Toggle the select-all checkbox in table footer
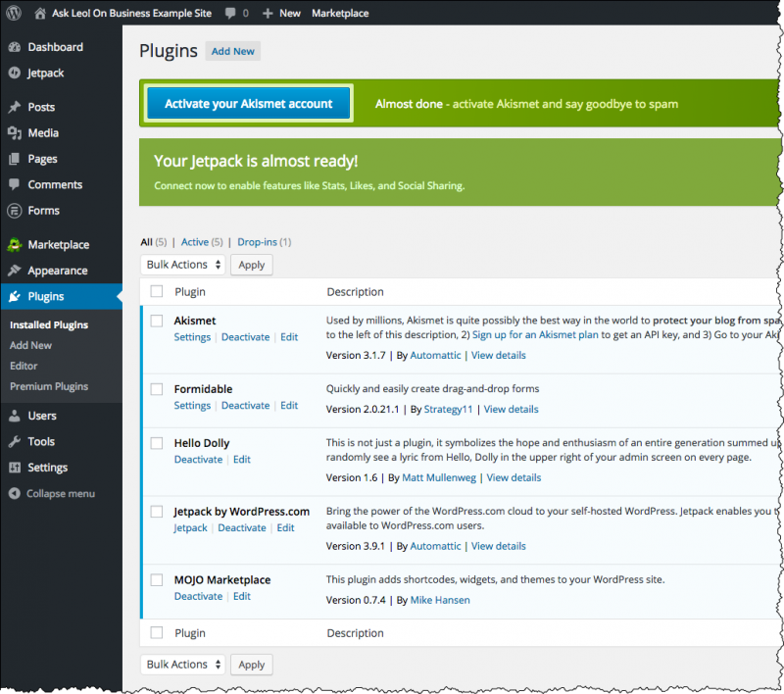 click(157, 632)
